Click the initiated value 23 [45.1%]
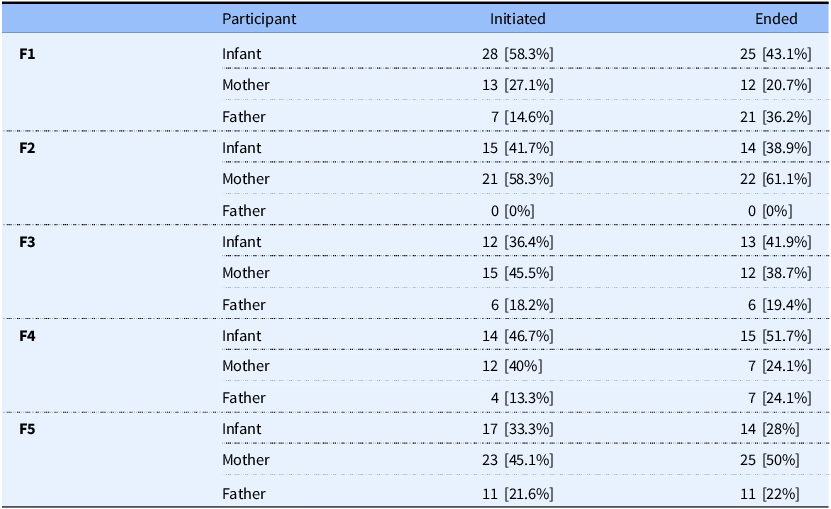The image size is (831, 509). pyautogui.click(x=517, y=460)
